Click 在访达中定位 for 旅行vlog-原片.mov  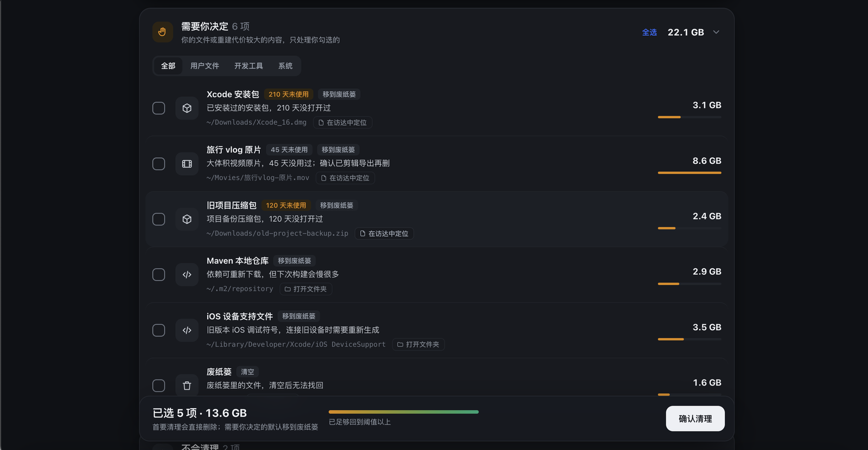[x=345, y=178]
